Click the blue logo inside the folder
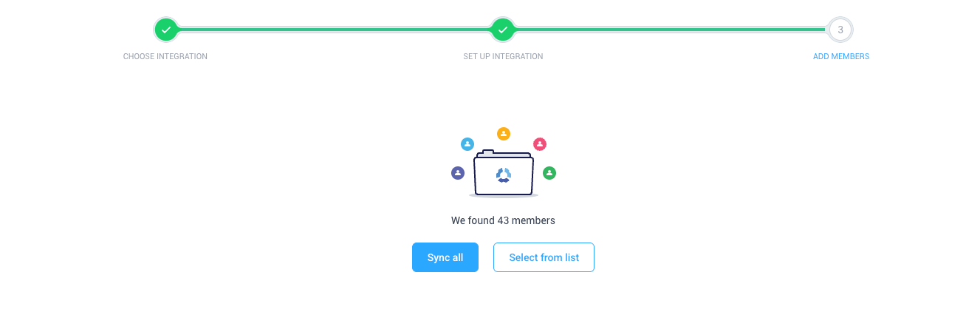Viewport: 980px width, 315px height. (504, 175)
